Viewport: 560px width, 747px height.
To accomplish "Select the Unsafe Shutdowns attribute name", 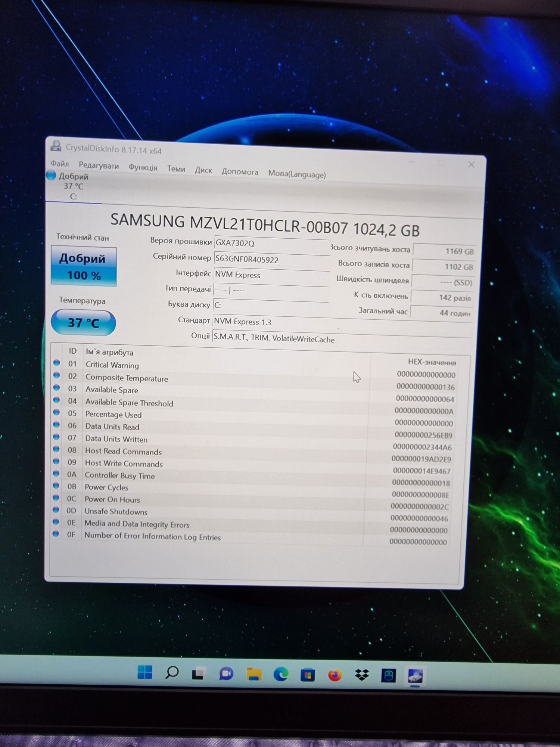I will point(116,511).
